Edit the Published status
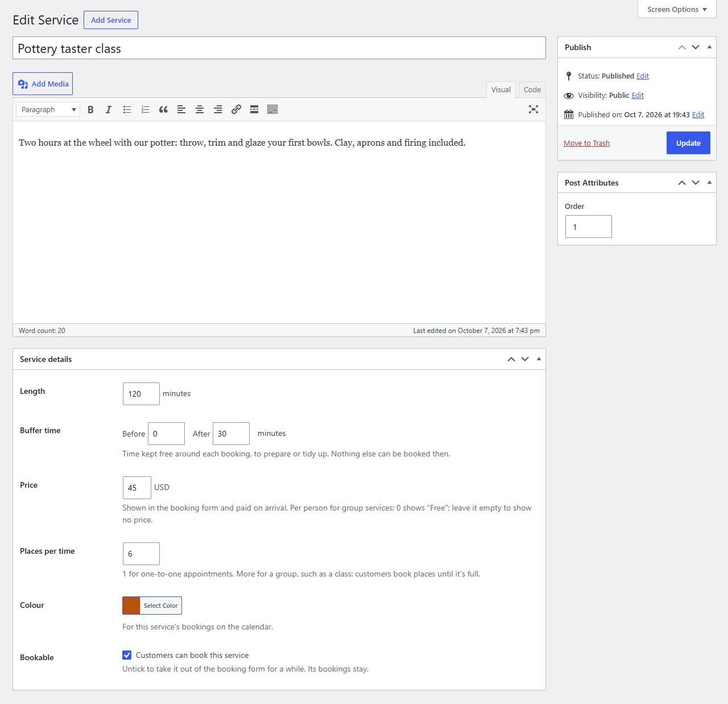Screen dimensions: 728x704 [643, 76]
